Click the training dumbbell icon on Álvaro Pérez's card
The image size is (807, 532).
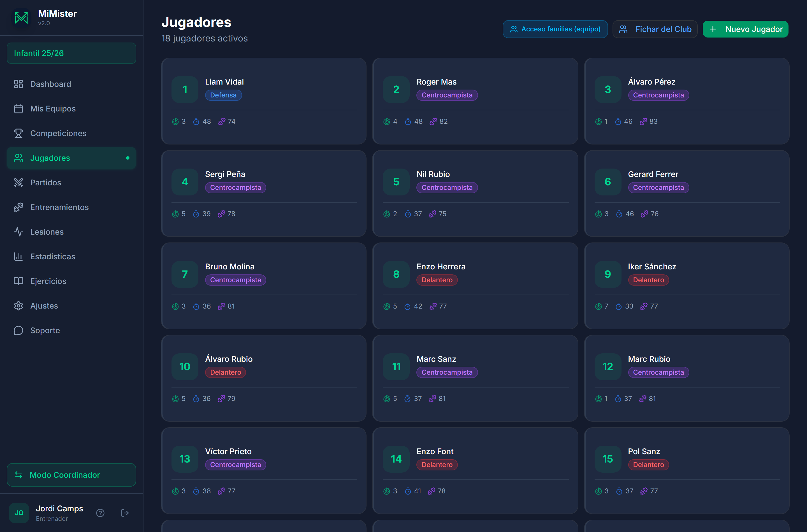(643, 122)
